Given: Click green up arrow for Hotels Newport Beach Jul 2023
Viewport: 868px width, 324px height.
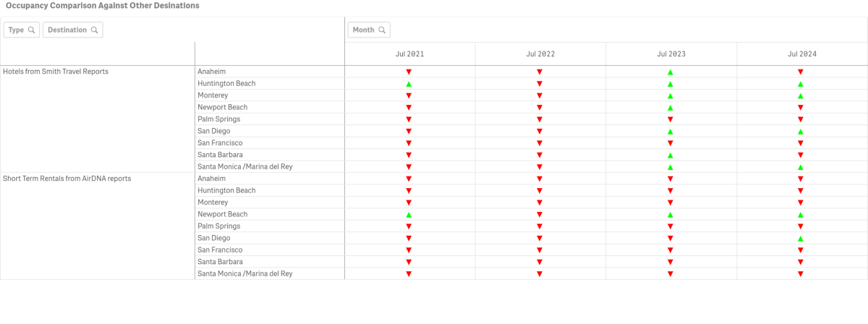Looking at the screenshot, I should (671, 108).
